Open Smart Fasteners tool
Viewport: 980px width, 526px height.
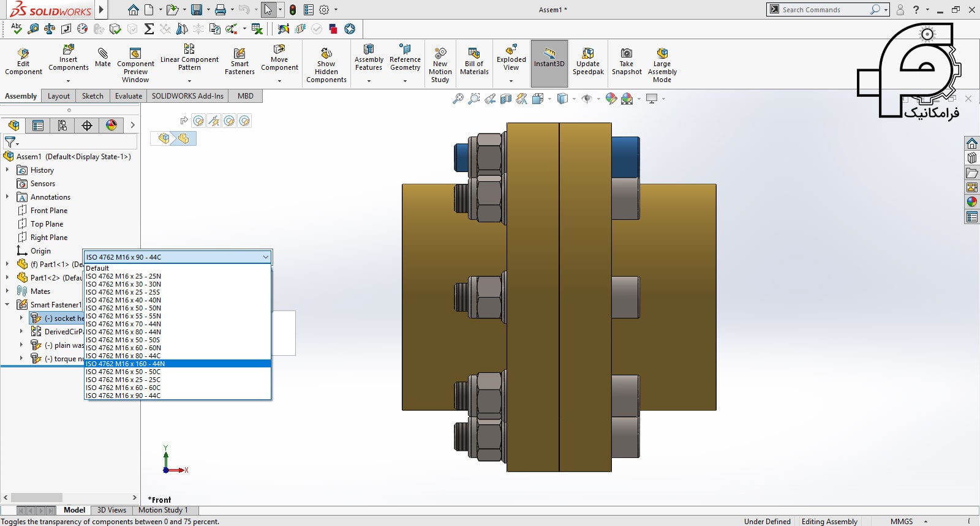point(239,54)
